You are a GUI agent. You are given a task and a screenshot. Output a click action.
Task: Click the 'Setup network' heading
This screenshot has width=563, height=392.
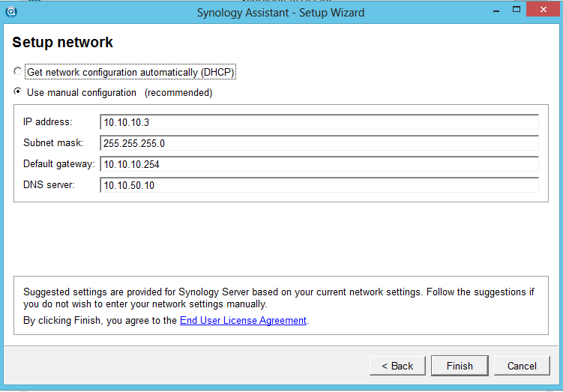(x=63, y=43)
